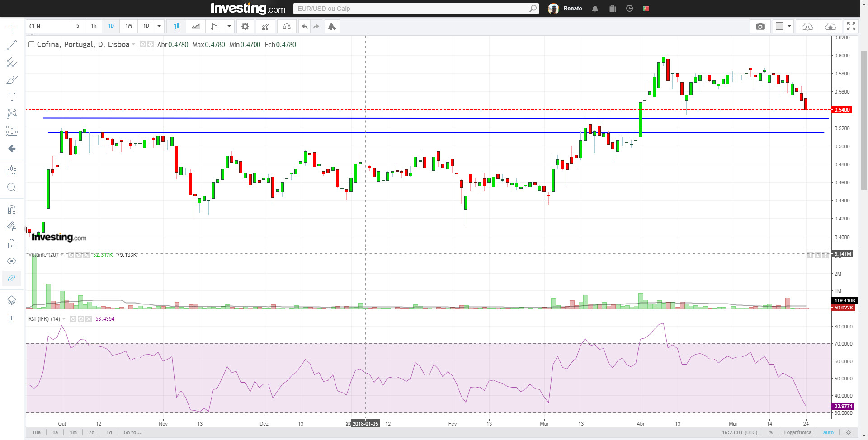Take a chart snapshot with camera
This screenshot has height=440, width=868.
(760, 26)
